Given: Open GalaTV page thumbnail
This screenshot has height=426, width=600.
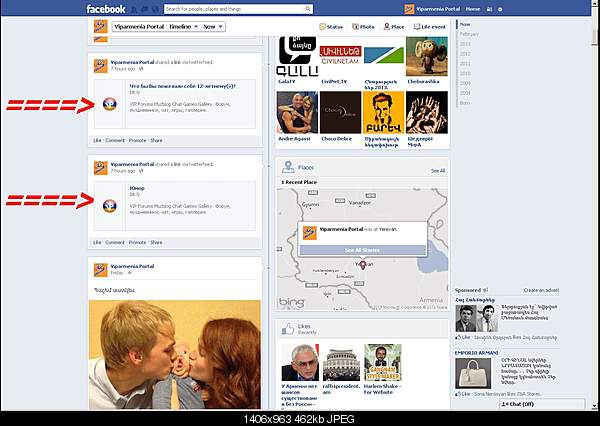Looking at the screenshot, I should click(297, 56).
